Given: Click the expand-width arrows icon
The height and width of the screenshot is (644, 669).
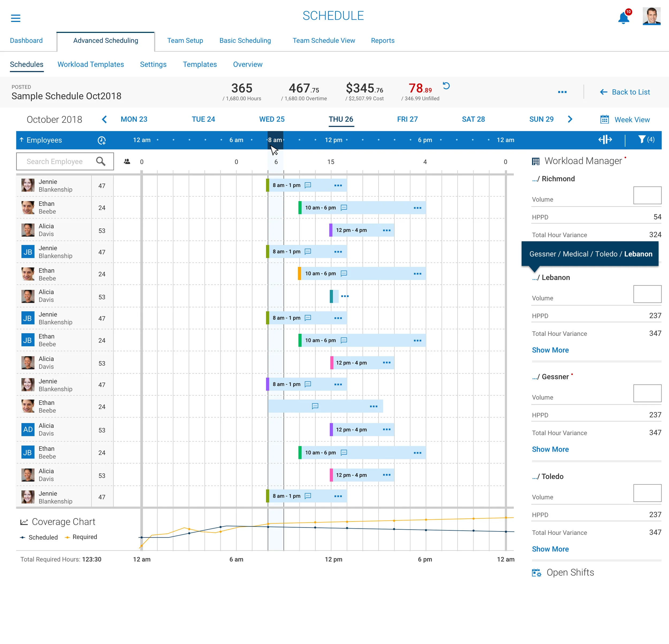Looking at the screenshot, I should coord(605,140).
